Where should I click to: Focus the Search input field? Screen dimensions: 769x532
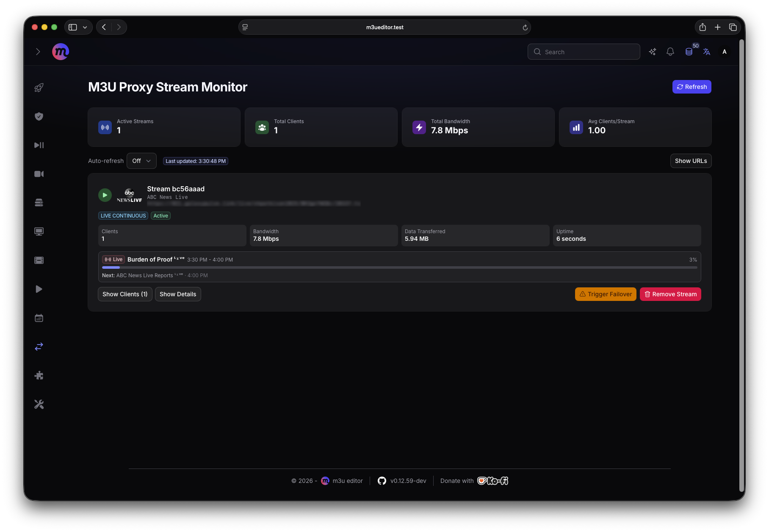(584, 52)
